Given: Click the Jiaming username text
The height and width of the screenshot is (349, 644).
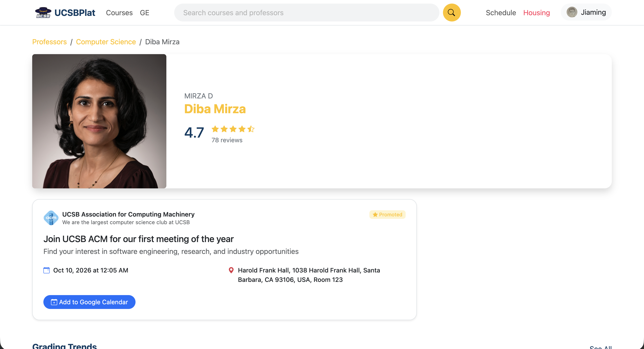Looking at the screenshot, I should click(x=593, y=12).
